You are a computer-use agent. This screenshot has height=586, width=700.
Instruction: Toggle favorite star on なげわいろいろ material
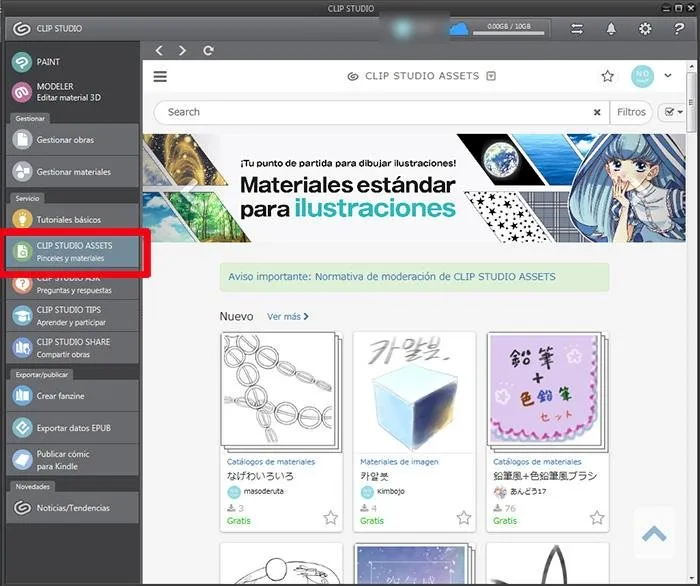330,518
